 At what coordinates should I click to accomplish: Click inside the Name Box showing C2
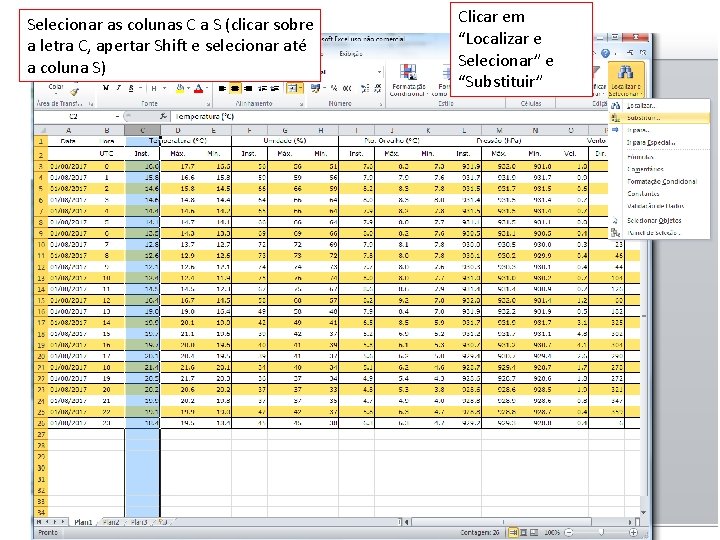click(73, 117)
